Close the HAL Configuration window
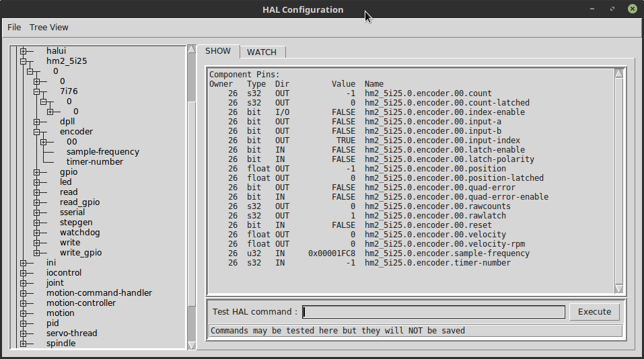This screenshot has width=644, height=359. tap(633, 9)
